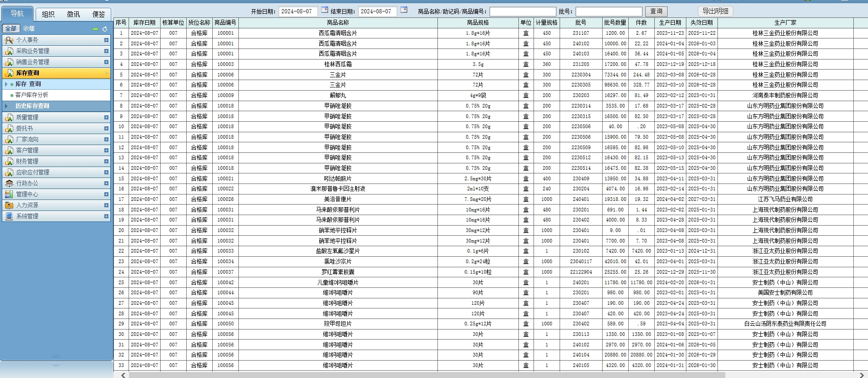Expand the 系统管理 section plus button

[x=106, y=216]
